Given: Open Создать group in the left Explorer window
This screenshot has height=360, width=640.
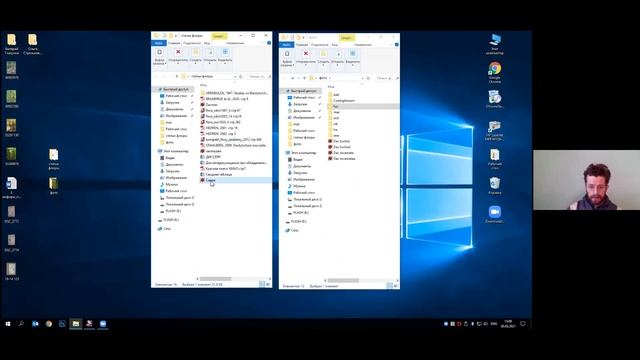Looking at the screenshot, I should coord(195,56).
